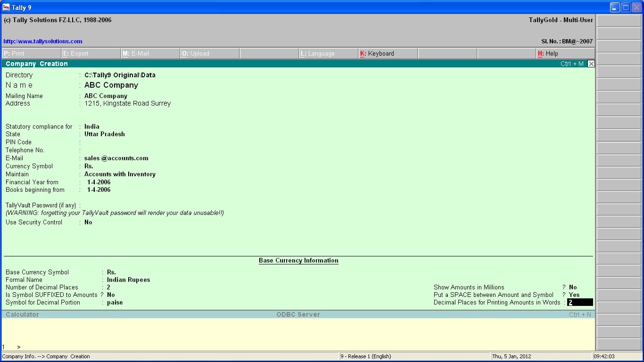Screen dimensions: 644x362
Task: Select the Name field ABC Company
Action: (x=111, y=85)
